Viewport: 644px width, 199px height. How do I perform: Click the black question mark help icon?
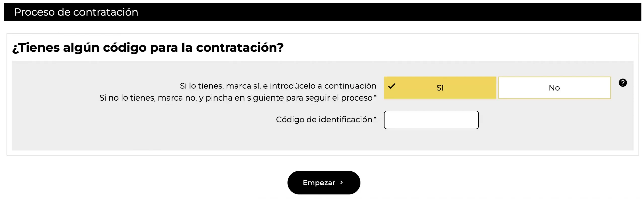pos(623,83)
